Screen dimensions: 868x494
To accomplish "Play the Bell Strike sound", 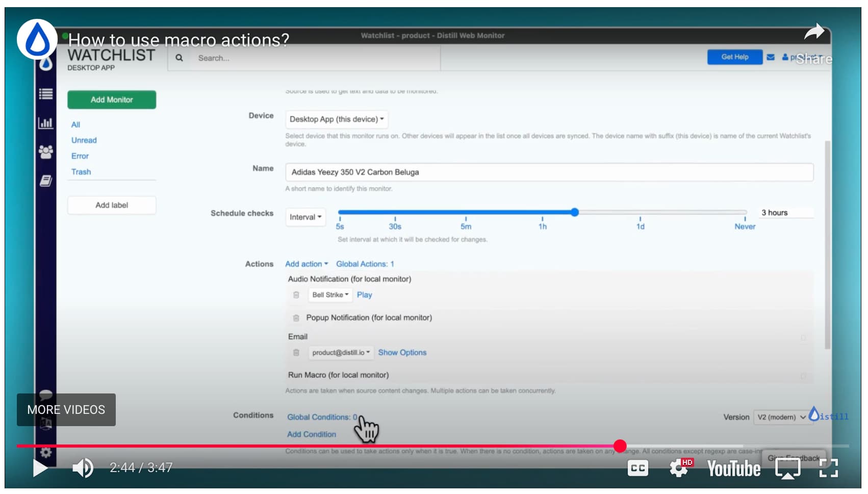I will click(x=365, y=295).
